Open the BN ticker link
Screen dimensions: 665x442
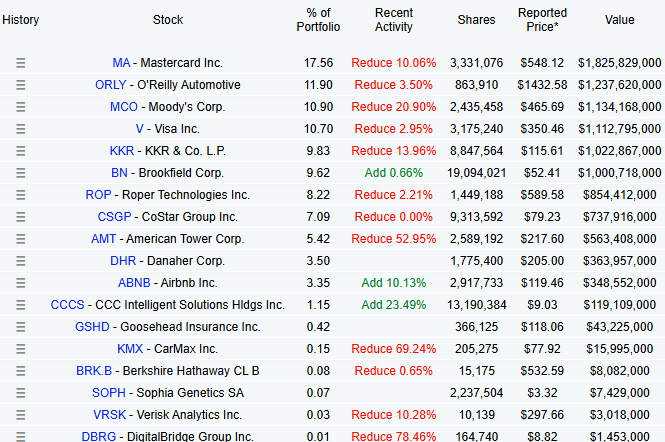(x=119, y=173)
